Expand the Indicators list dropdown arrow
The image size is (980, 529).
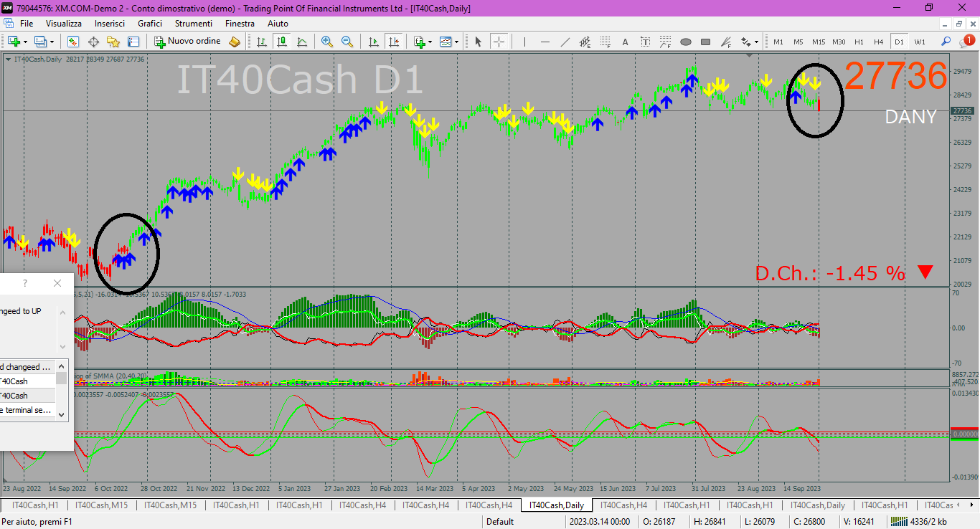click(x=430, y=42)
